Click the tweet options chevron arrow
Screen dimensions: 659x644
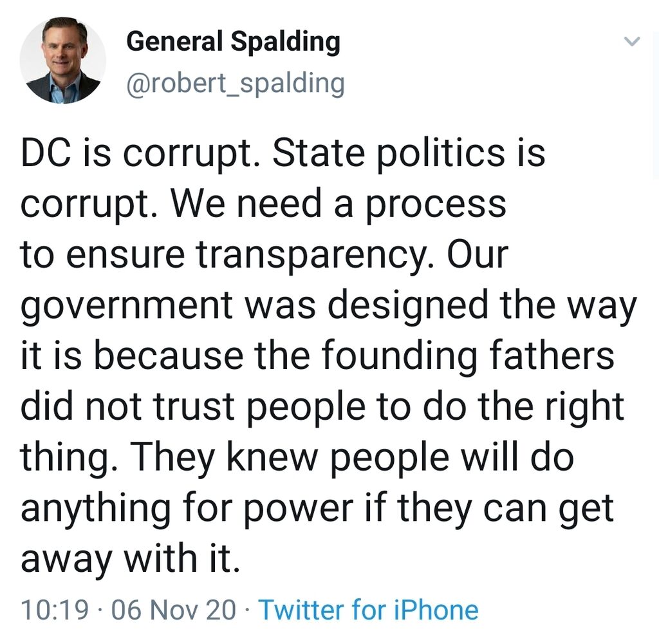point(632,41)
